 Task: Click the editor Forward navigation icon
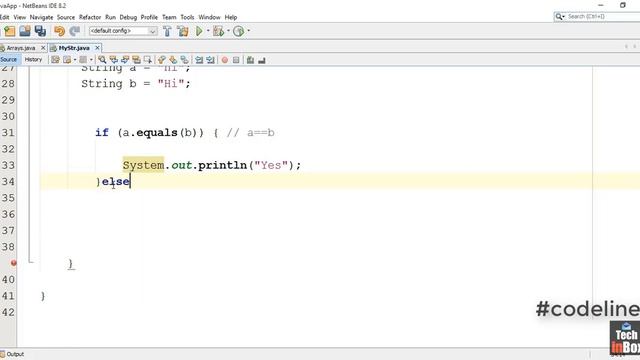pos(83,60)
